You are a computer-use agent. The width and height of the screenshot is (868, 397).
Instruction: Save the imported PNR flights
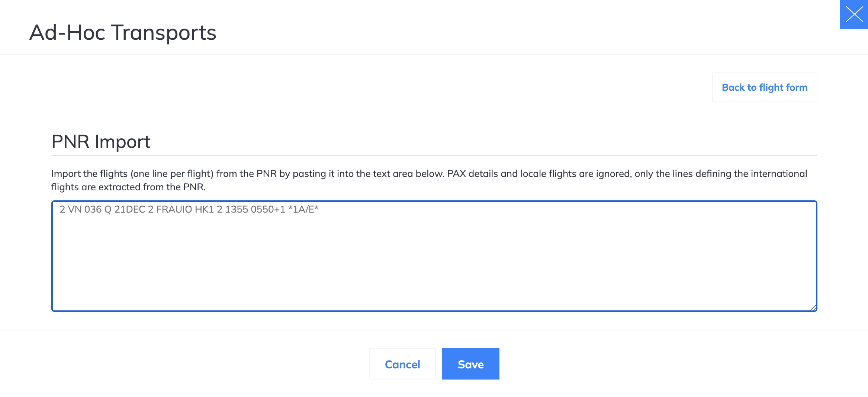pyautogui.click(x=470, y=364)
